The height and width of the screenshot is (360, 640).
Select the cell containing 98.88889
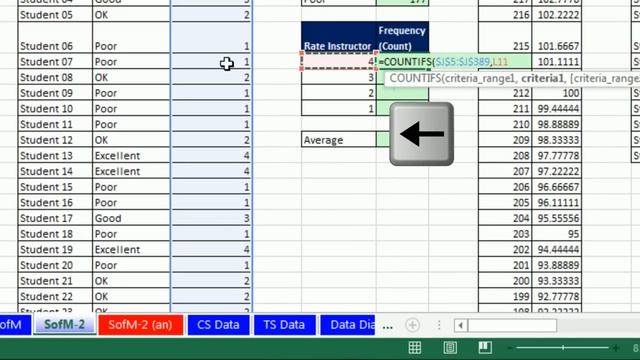click(557, 124)
